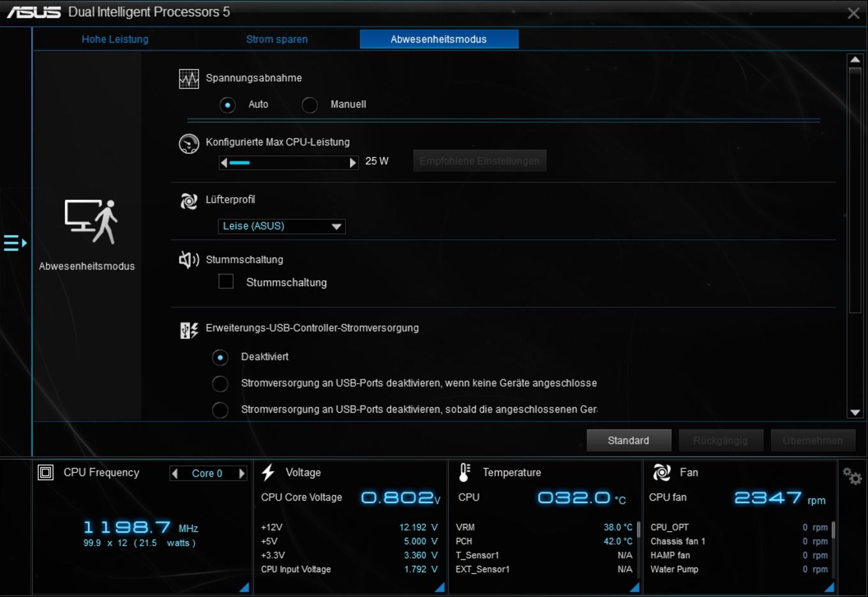Click the CPU power slider track
The width and height of the screenshot is (868, 597).
point(288,163)
